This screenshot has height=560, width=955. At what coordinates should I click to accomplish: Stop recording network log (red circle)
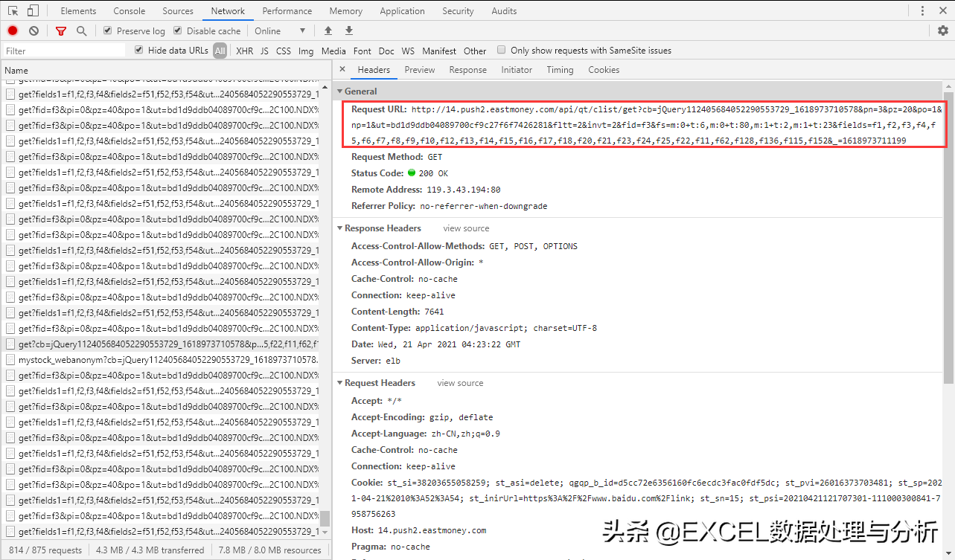[13, 30]
